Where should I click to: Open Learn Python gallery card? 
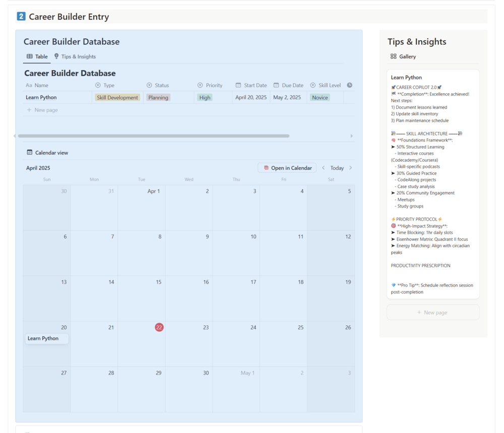tap(433, 184)
